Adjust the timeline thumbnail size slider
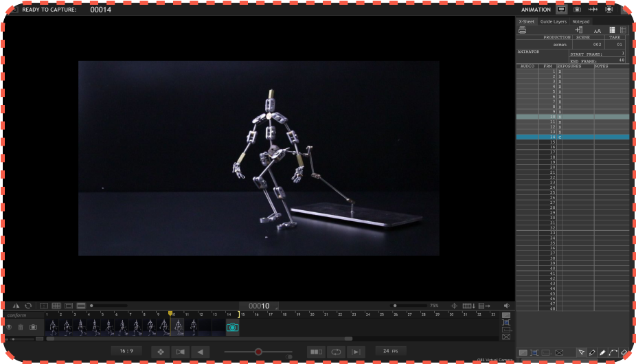Image resolution: width=636 pixels, height=364 pixels. coord(22,339)
